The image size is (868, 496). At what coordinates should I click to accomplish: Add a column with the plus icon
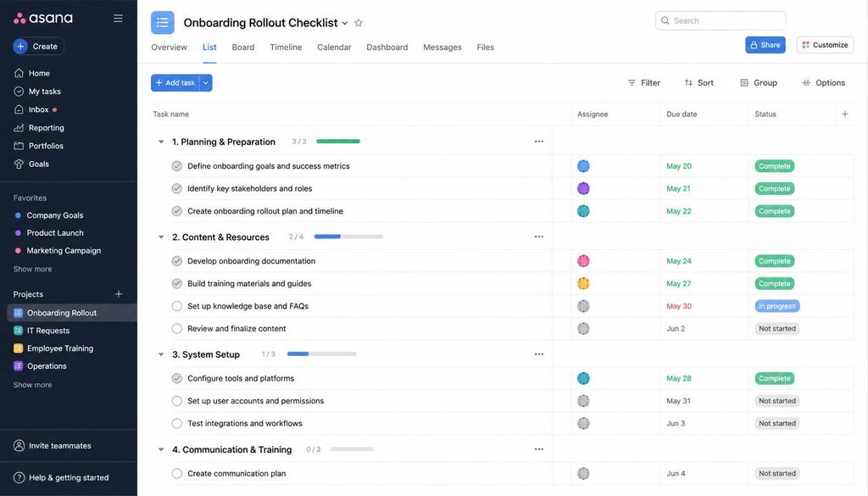pos(845,114)
